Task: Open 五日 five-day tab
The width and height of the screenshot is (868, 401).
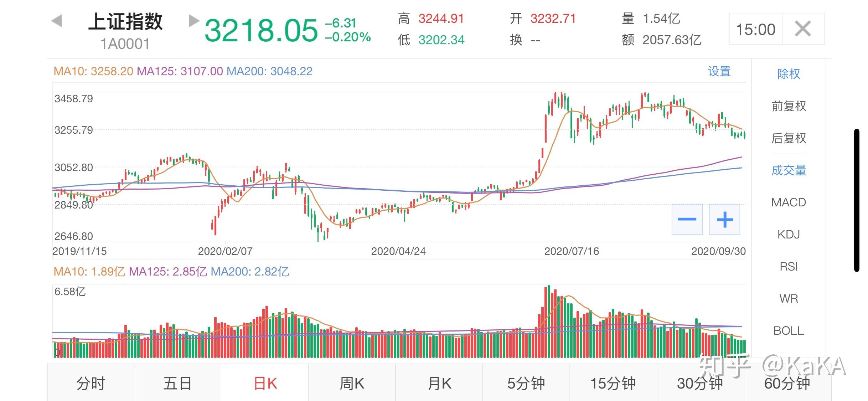Action: coord(177,383)
